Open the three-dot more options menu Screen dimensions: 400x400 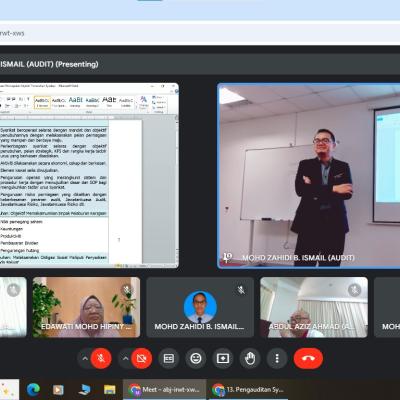(277, 358)
